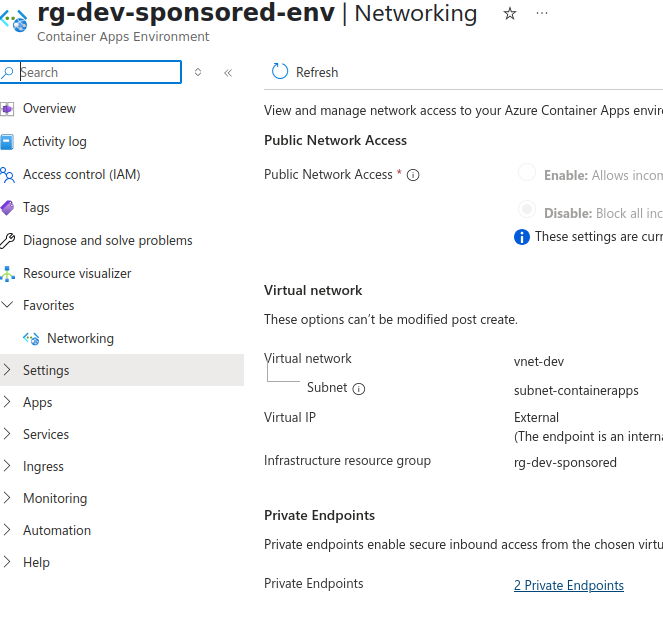Click the vnet-dev virtual network value
Viewport: 663px width, 625px height.
click(x=539, y=362)
